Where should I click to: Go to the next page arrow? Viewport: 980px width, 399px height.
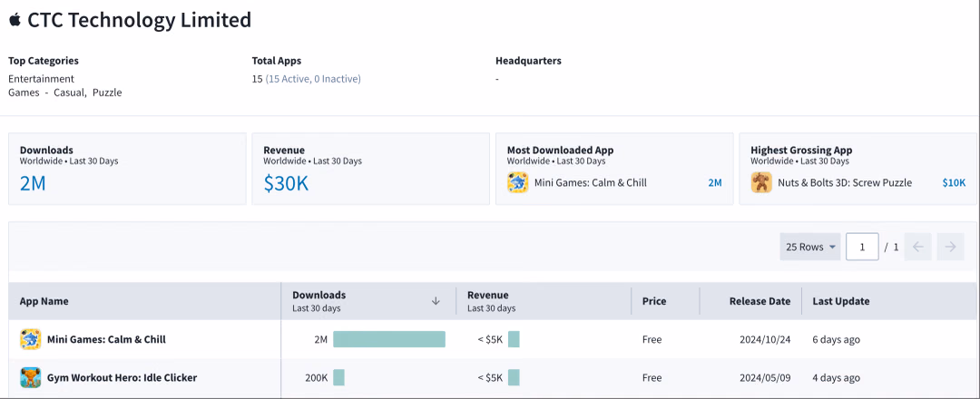click(951, 247)
